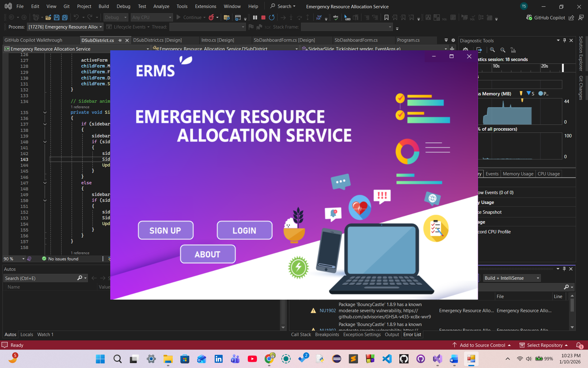Toggle auto-hide pin on Diagnostic Tools
The height and width of the screenshot is (368, 588).
(x=564, y=40)
